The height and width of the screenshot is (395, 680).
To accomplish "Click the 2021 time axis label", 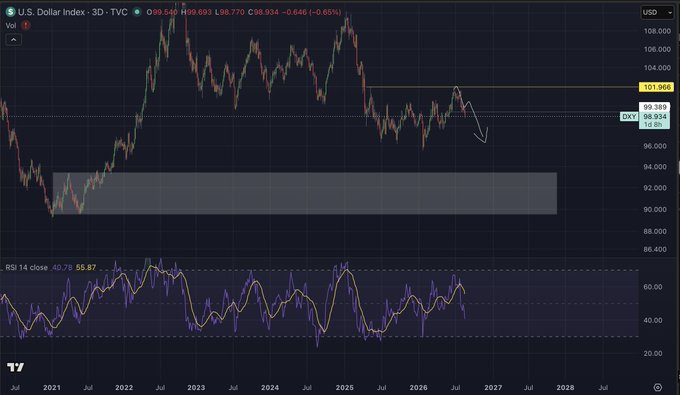I will [52, 388].
